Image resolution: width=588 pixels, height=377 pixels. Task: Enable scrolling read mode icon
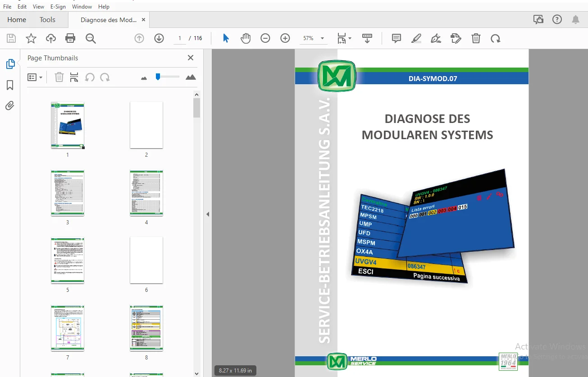pos(367,38)
